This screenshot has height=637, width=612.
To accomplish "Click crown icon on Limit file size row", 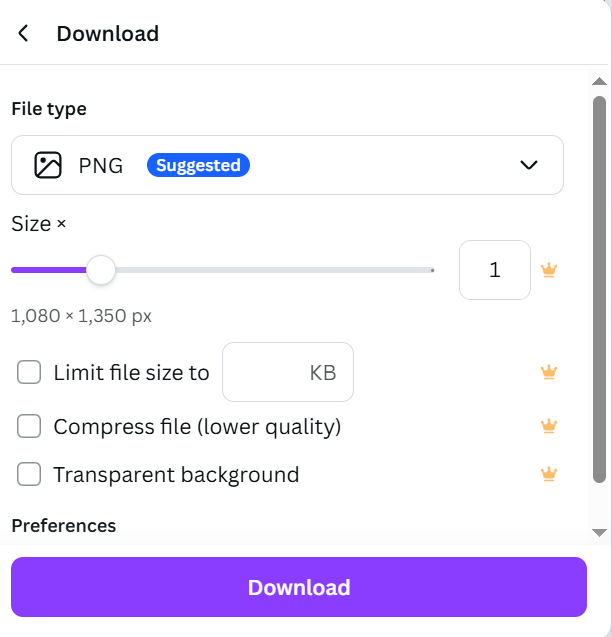I will click(548, 373).
